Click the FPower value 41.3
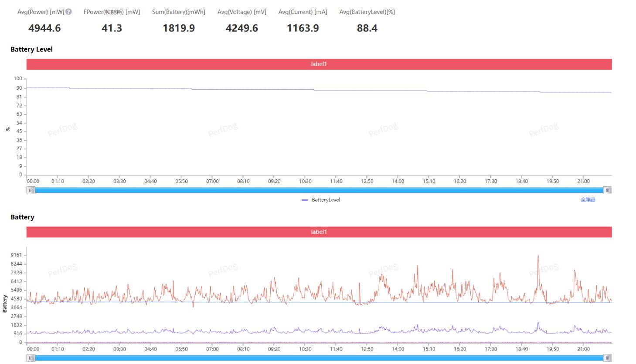636x364 pixels. point(112,28)
